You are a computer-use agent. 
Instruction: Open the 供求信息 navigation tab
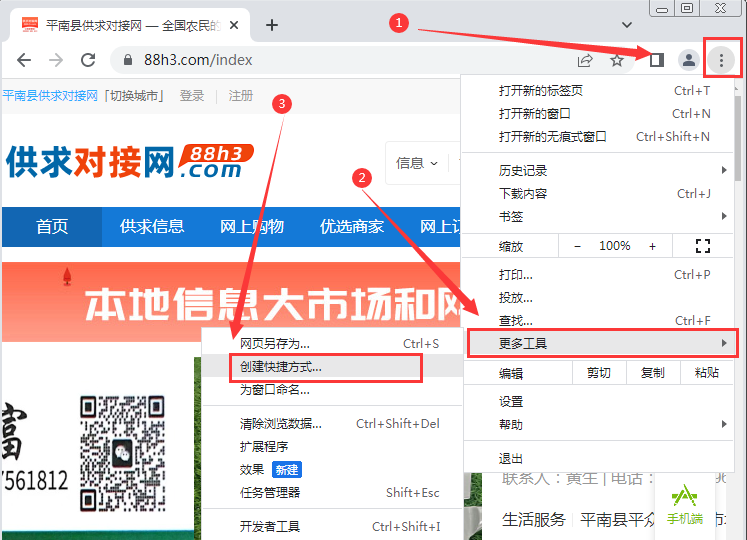[x=152, y=227]
